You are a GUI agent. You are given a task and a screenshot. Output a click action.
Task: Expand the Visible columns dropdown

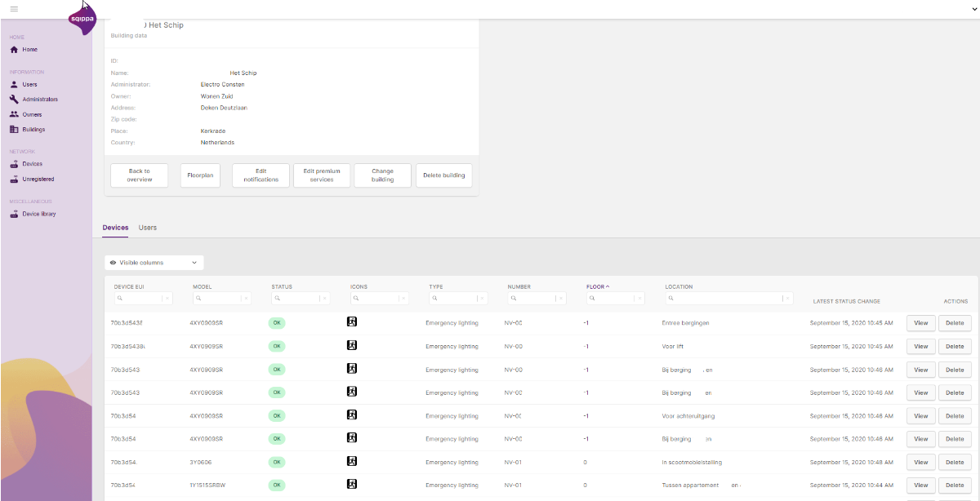coord(154,263)
